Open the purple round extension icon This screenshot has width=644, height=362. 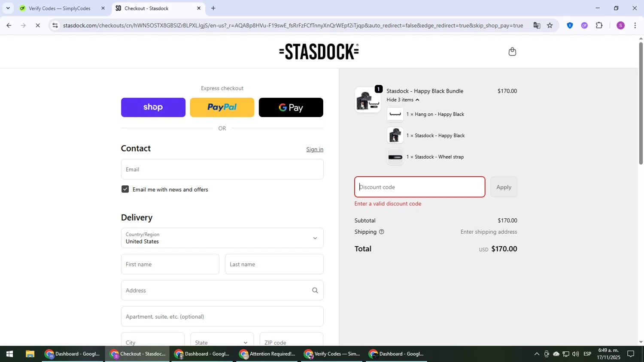coord(584,25)
